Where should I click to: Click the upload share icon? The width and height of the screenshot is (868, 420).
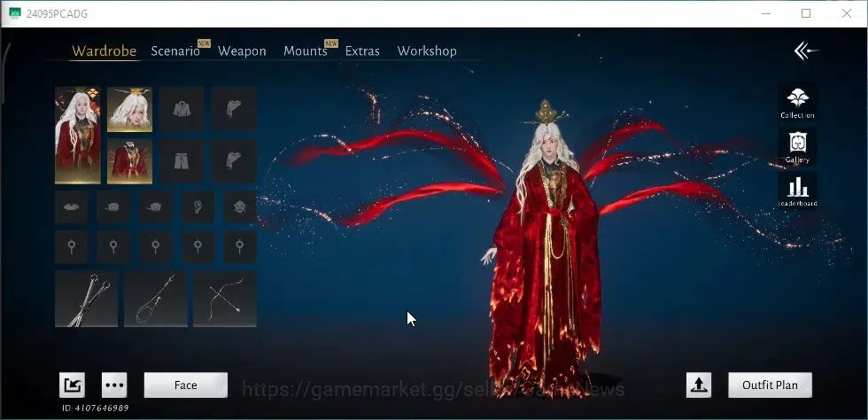(699, 385)
